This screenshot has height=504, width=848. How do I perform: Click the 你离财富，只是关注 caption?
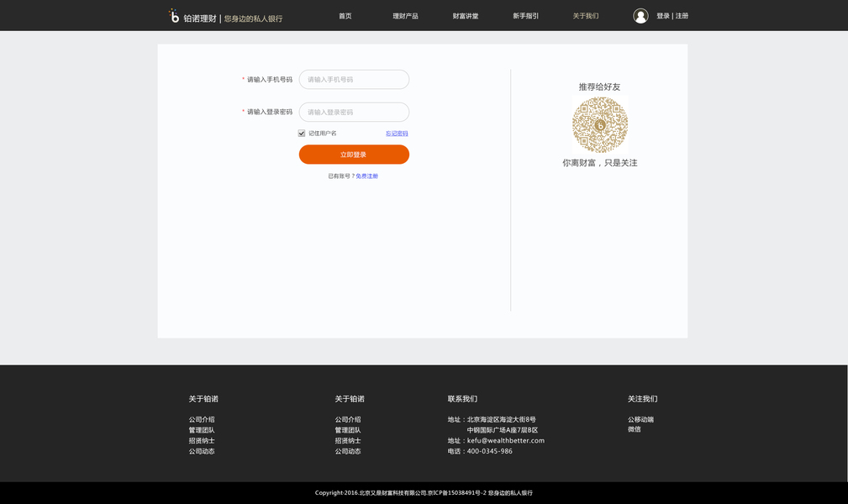click(x=600, y=163)
